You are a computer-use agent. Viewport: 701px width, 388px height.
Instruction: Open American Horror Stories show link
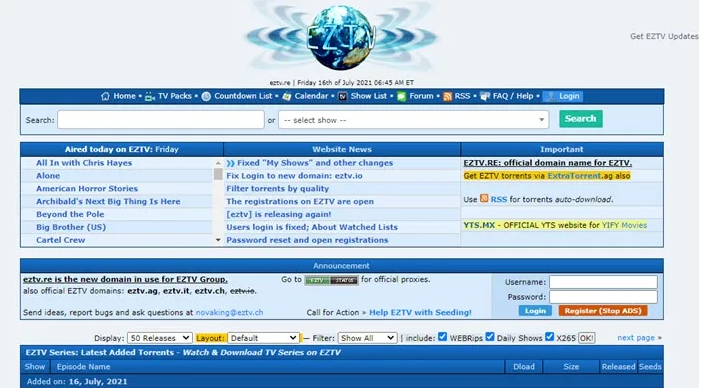point(87,189)
